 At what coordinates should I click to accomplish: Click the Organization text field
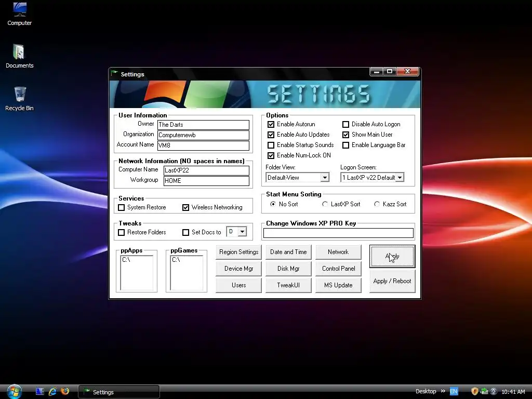coord(203,135)
